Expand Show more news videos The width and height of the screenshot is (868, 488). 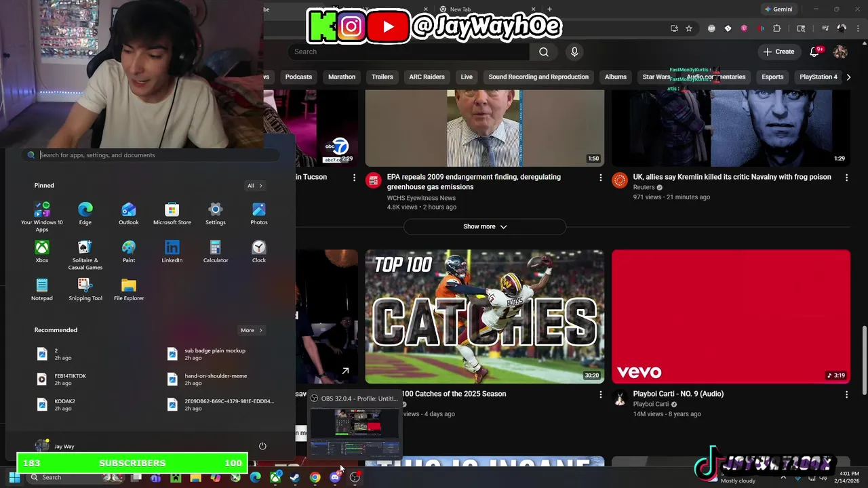point(484,226)
